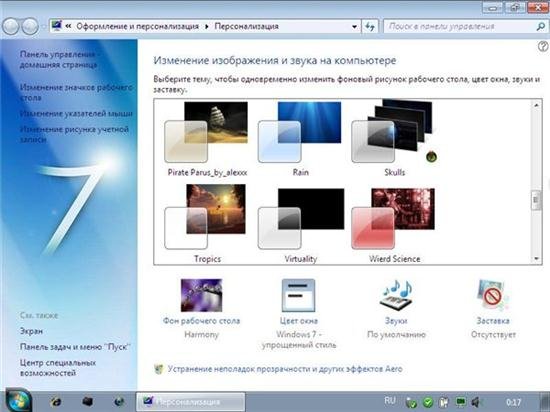
Task: Click the Show desktop strip
Action: 544,402
